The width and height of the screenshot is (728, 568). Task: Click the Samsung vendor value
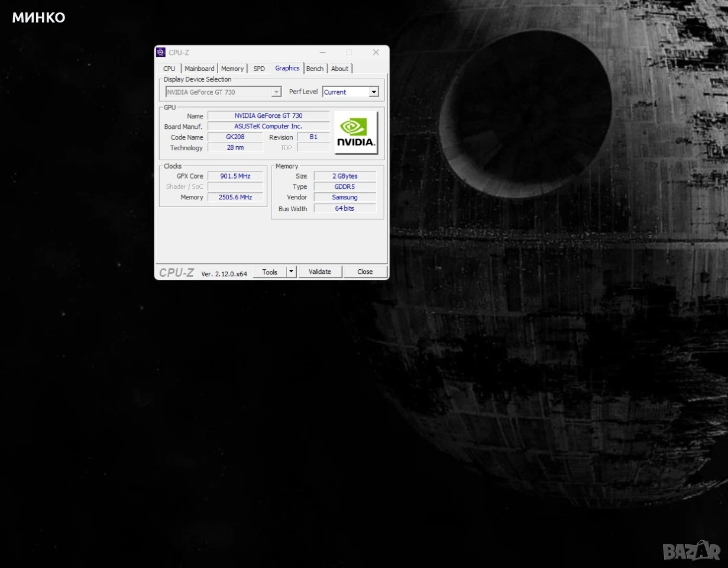(x=345, y=198)
